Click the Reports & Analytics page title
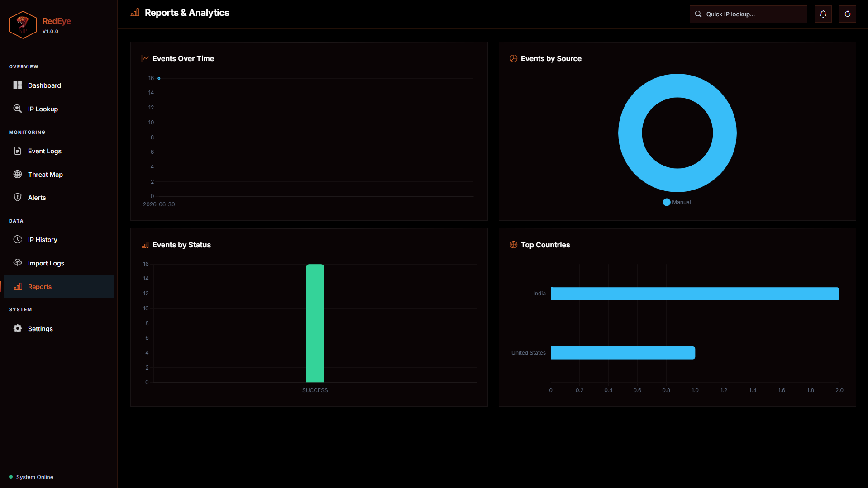 click(x=187, y=13)
